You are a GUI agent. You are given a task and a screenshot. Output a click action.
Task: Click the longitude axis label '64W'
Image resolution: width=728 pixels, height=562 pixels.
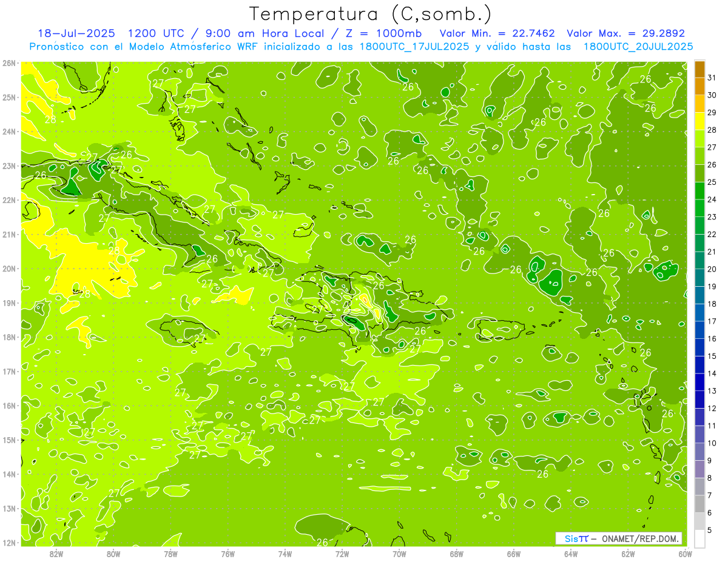click(571, 554)
